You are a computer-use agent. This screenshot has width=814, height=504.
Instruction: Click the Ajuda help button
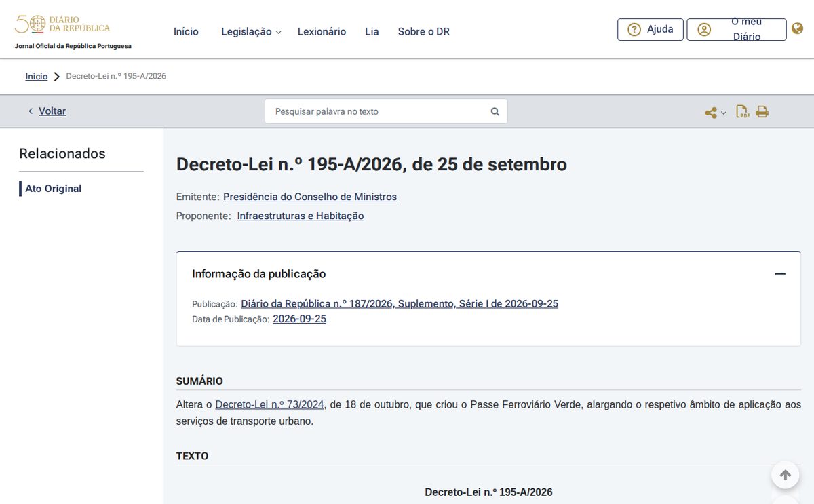pos(651,29)
